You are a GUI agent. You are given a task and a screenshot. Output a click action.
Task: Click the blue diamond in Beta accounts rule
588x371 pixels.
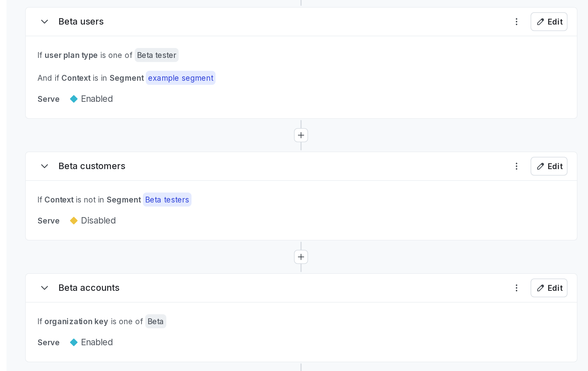pos(74,342)
